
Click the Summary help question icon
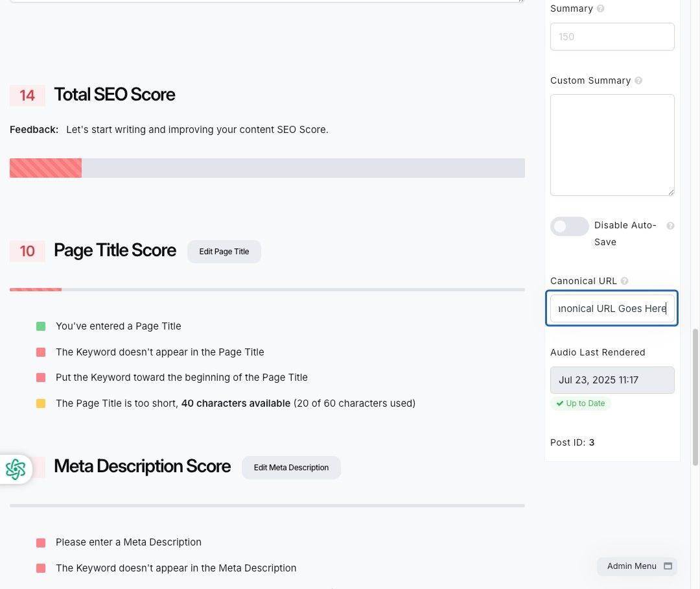point(600,8)
